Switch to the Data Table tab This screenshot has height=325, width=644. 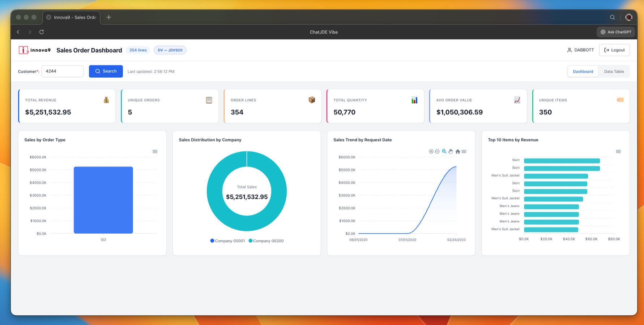614,71
